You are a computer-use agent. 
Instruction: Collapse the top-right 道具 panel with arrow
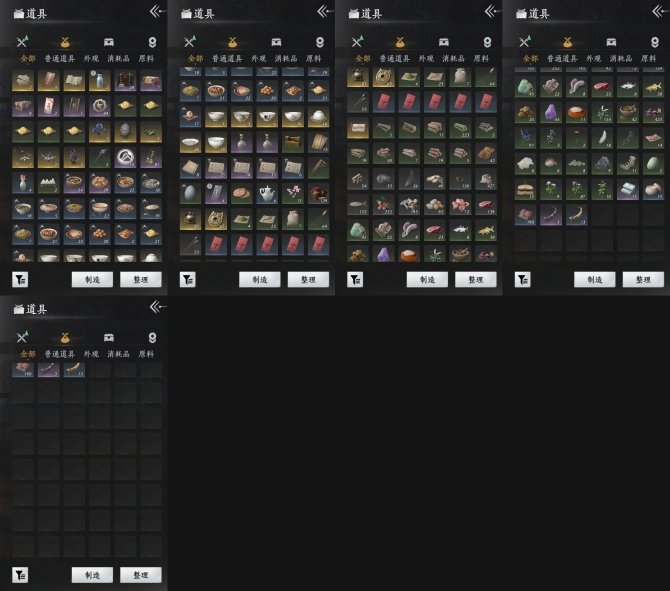click(660, 11)
